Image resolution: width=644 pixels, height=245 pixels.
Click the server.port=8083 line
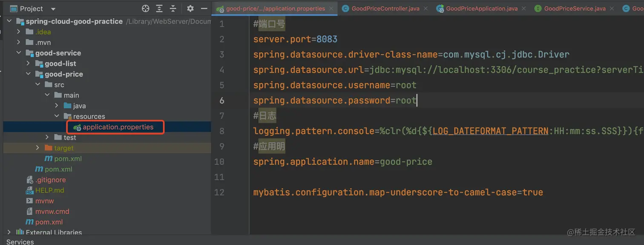pyautogui.click(x=295, y=39)
